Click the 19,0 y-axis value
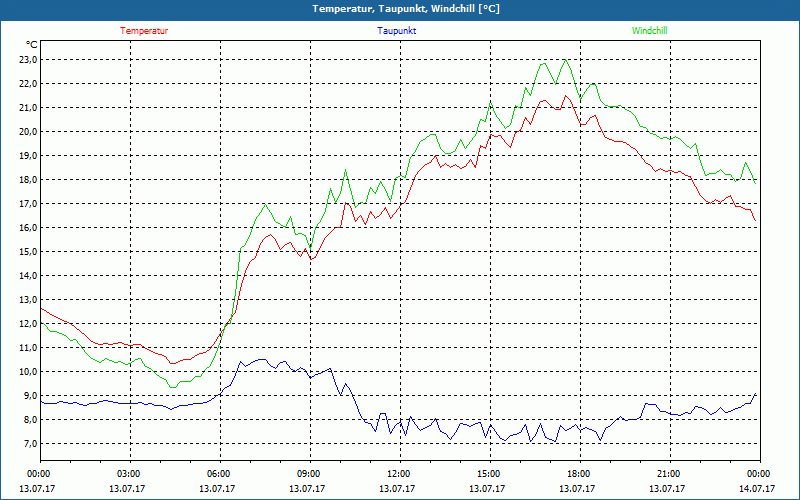 [29, 156]
